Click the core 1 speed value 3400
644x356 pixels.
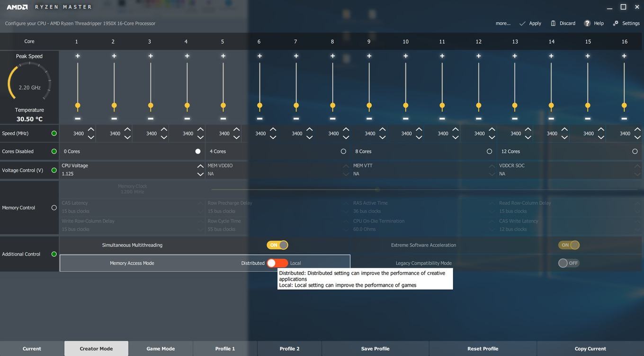click(79, 134)
